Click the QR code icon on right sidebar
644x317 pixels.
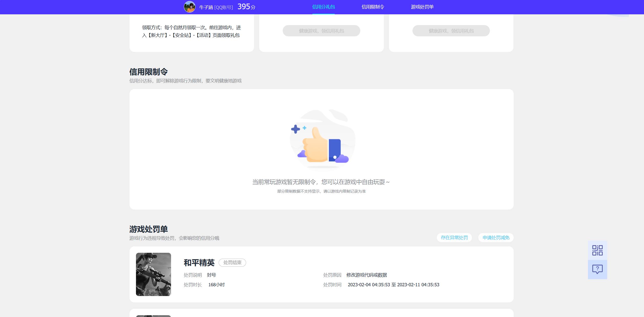597,250
